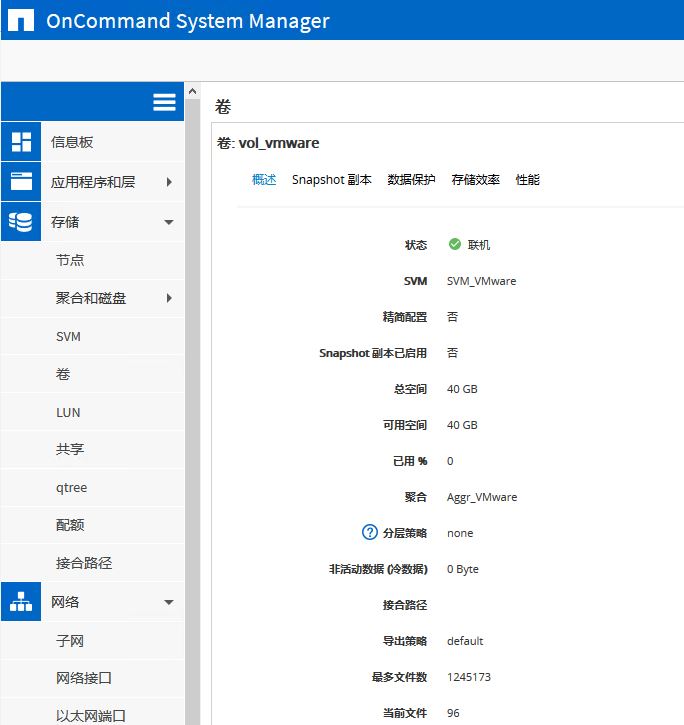Open 共享 in the sidebar
684x725 pixels.
click(x=70, y=449)
